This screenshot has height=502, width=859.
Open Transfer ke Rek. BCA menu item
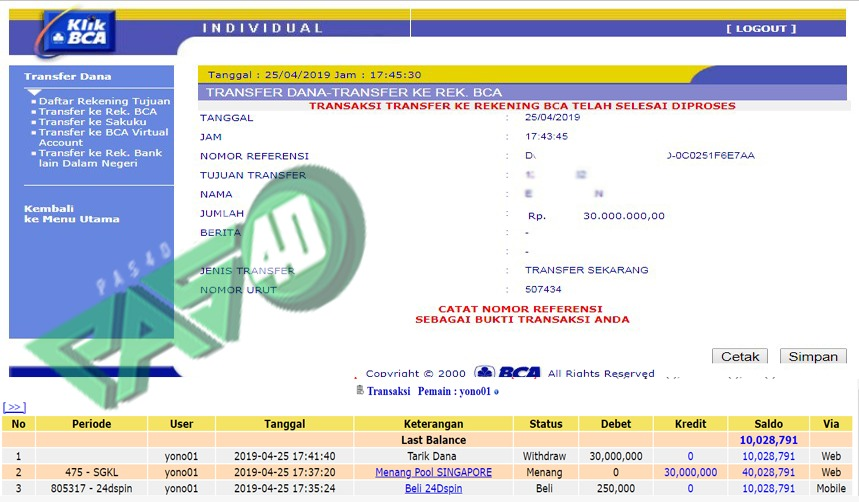click(x=98, y=111)
